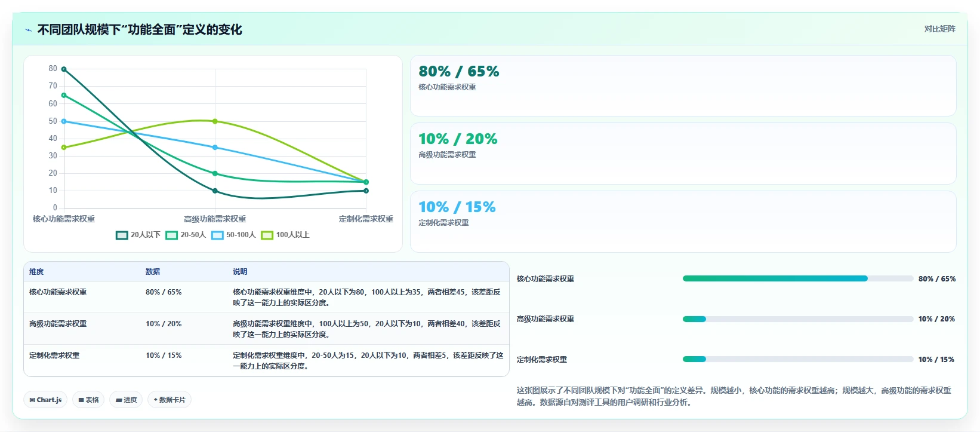
Task: Click the 高级功能需求权重 progress bar
Action: [x=798, y=319]
